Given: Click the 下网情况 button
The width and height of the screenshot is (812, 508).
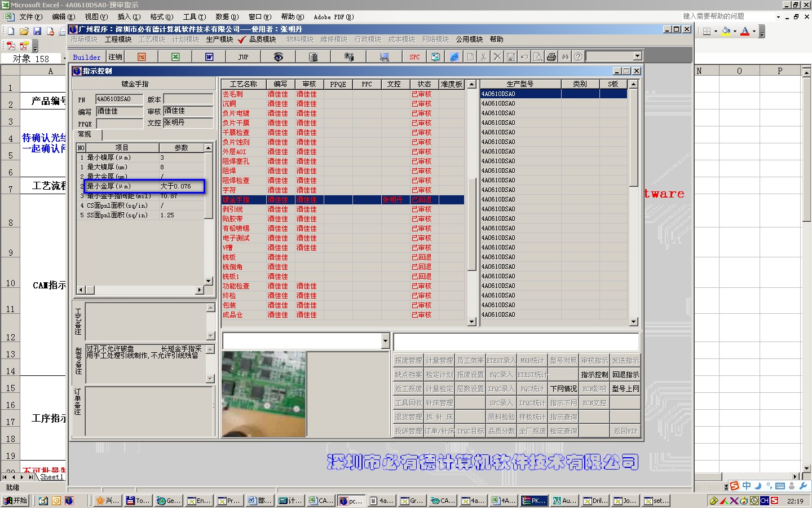Looking at the screenshot, I should [x=563, y=389].
